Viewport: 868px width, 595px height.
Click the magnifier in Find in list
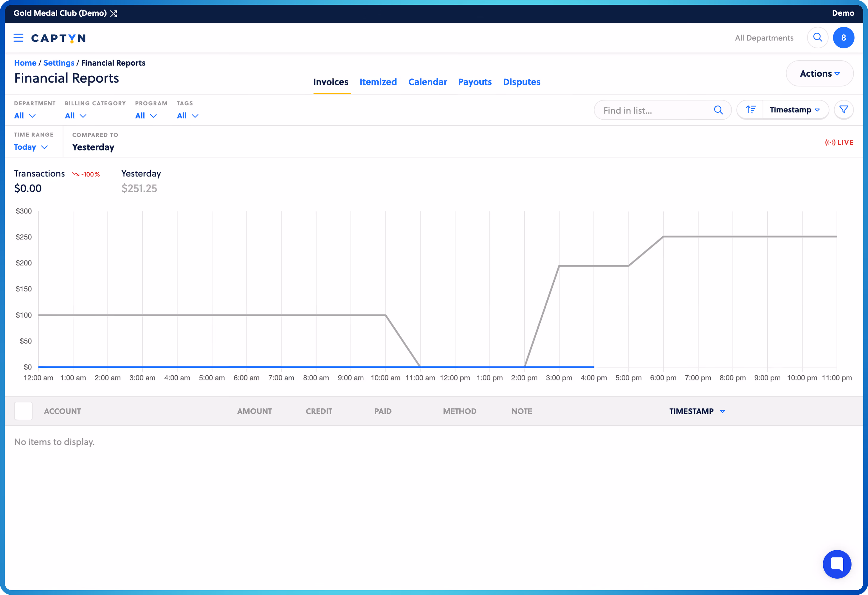click(x=718, y=110)
